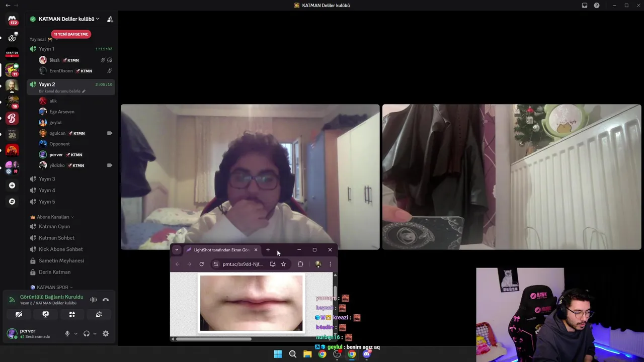Open microphone input options arrow
Viewport: 644px width, 362px height.
(x=76, y=333)
